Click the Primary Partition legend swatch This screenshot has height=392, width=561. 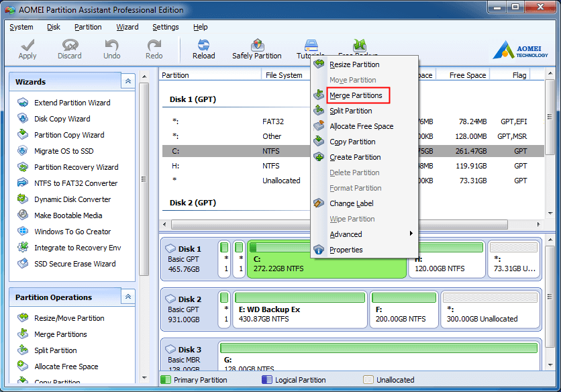(x=166, y=379)
